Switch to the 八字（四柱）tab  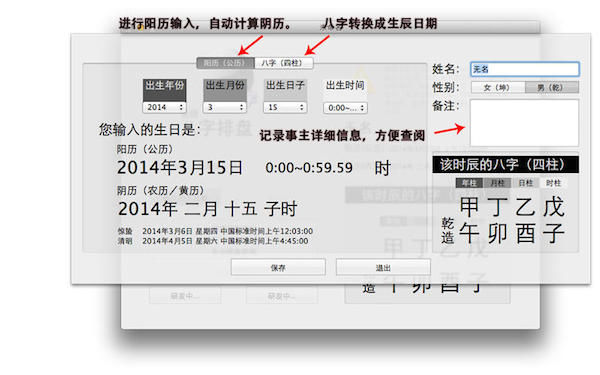[x=284, y=63]
